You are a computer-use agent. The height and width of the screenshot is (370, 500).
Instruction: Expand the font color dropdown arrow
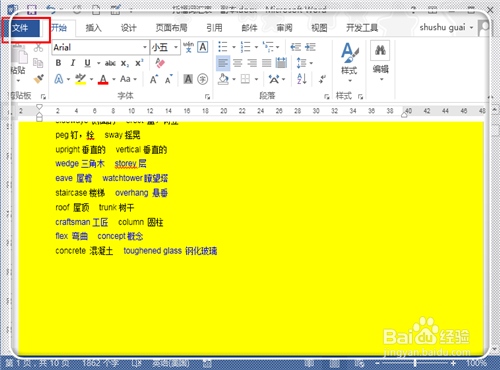(x=114, y=79)
